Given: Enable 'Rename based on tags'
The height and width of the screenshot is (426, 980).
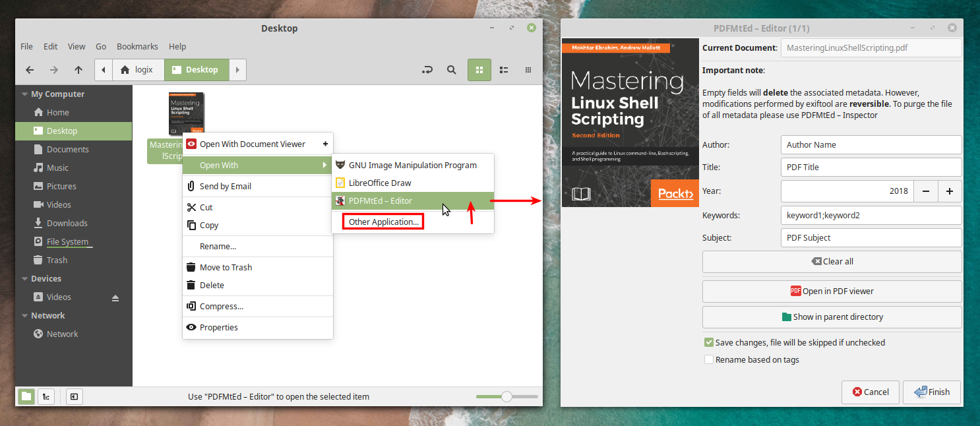Looking at the screenshot, I should [709, 359].
